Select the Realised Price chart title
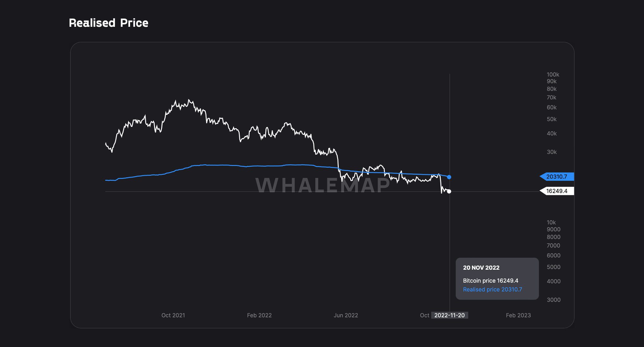644x347 pixels. (x=109, y=22)
